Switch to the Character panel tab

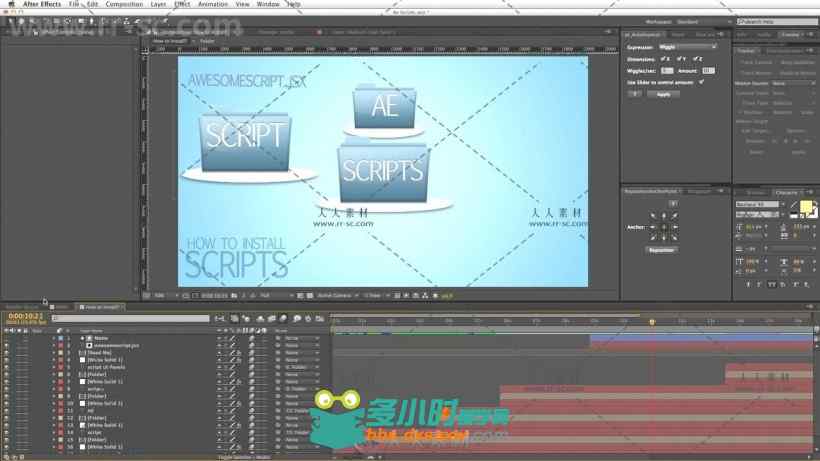coord(786,192)
